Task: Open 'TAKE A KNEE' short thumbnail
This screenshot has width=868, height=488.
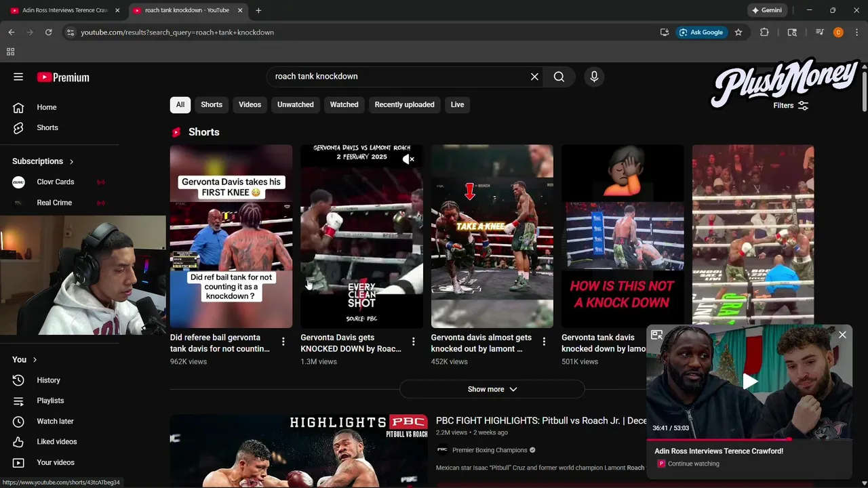Action: pyautogui.click(x=492, y=236)
